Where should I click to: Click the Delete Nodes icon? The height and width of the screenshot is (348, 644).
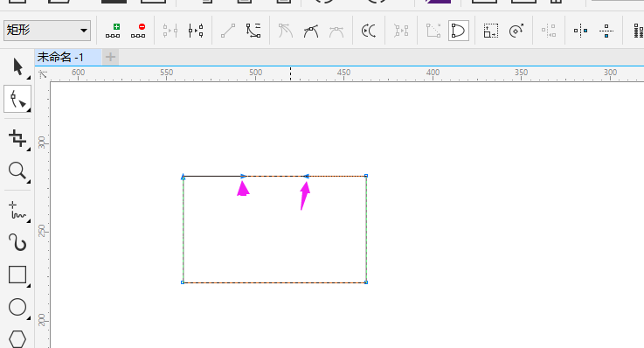(x=138, y=31)
